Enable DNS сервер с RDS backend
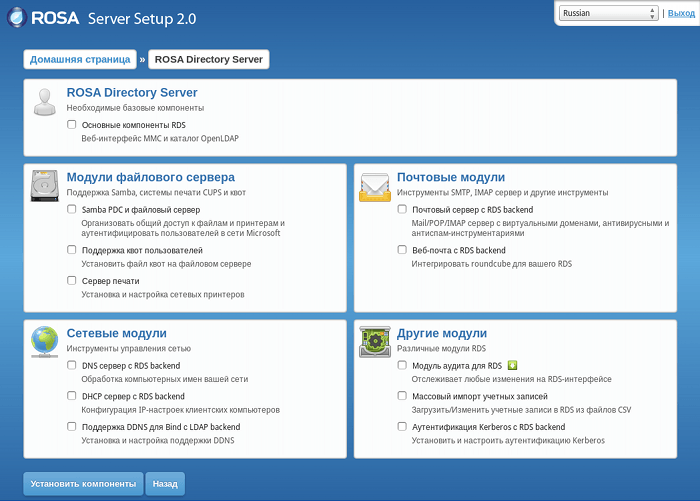Screen dimensions: 700x501 [71, 365]
